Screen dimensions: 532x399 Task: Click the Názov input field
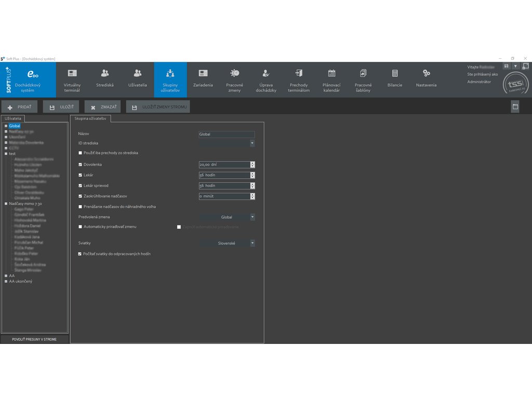pos(227,134)
